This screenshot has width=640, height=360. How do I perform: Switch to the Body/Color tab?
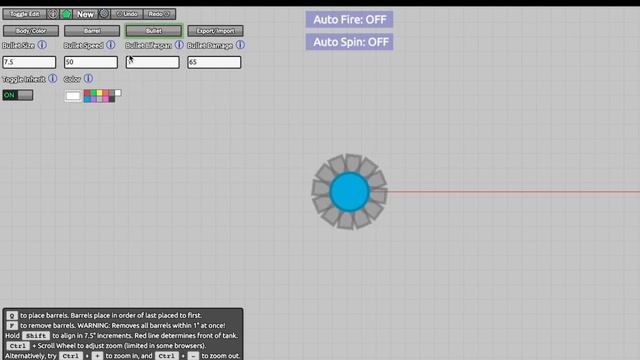pyautogui.click(x=31, y=31)
